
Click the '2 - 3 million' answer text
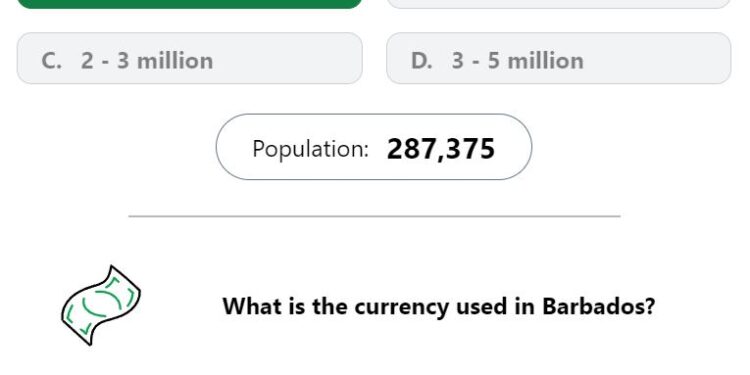[147, 61]
